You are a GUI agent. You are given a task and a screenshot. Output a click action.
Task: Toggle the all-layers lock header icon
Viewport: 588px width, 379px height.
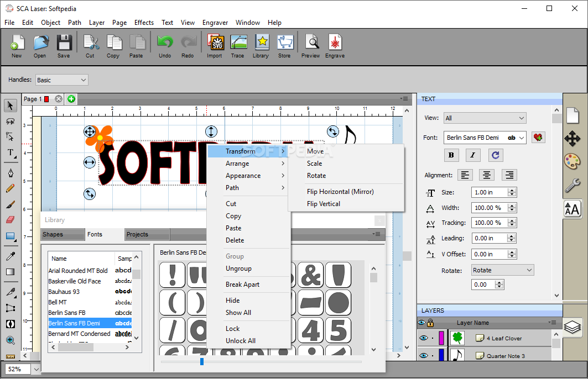point(430,323)
